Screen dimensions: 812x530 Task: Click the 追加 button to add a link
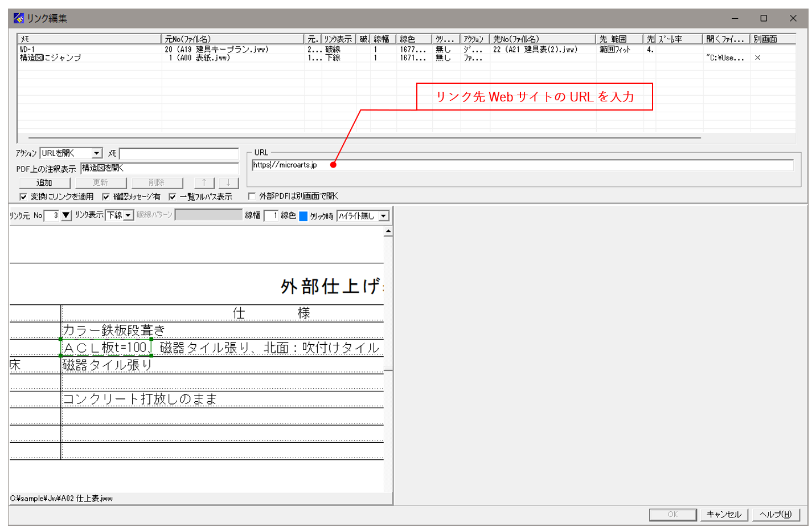coord(44,183)
